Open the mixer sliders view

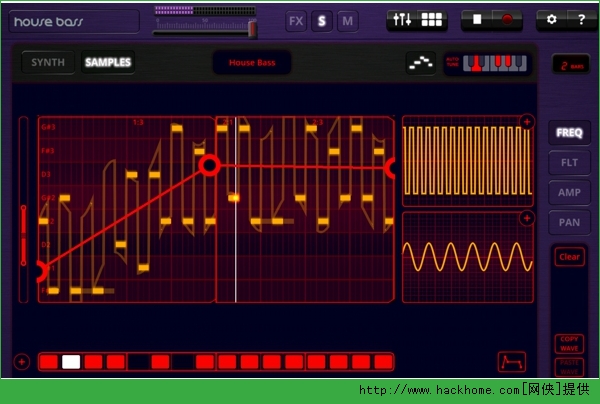coord(402,19)
